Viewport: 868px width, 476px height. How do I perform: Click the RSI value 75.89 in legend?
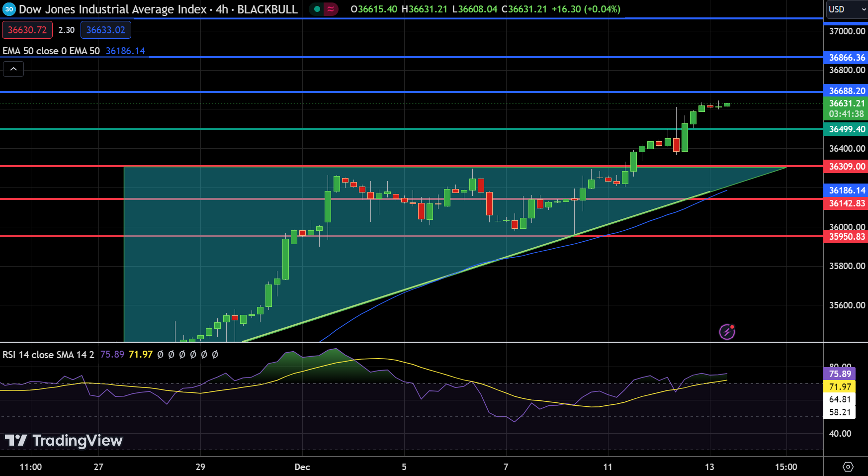pyautogui.click(x=112, y=355)
